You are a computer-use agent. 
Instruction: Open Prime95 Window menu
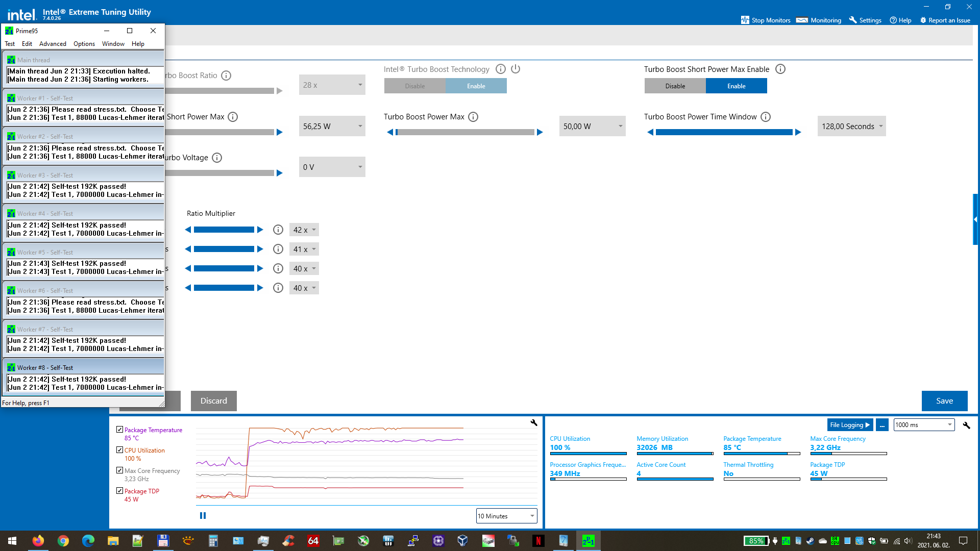pos(113,44)
